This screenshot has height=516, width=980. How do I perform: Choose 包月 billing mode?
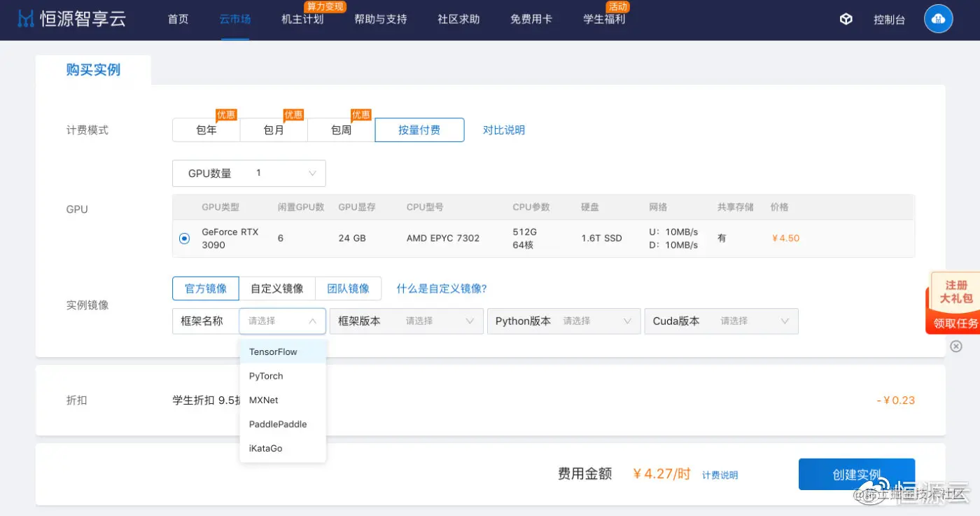tap(274, 130)
